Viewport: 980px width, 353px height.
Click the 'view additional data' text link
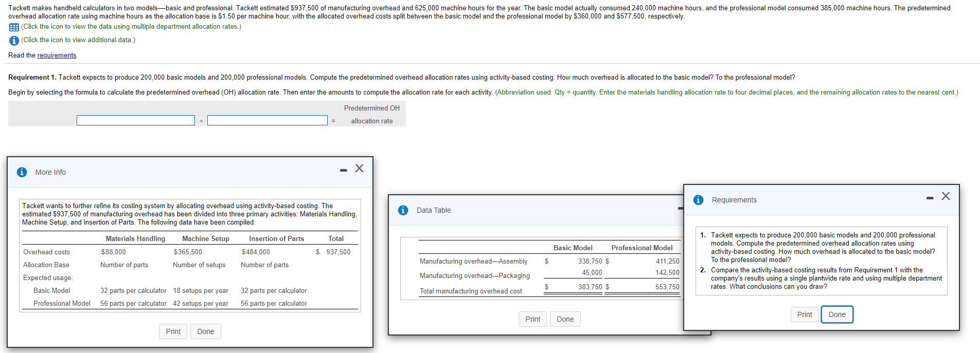[78, 40]
